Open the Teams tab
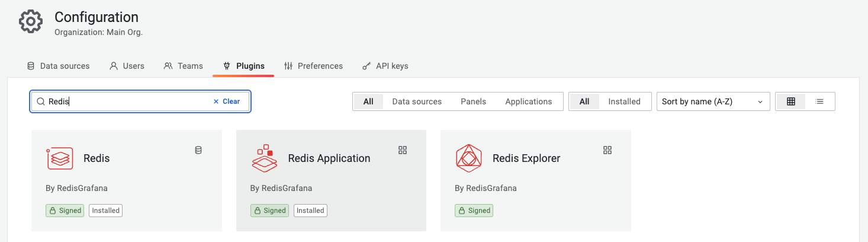The height and width of the screenshot is (242, 868). click(183, 66)
